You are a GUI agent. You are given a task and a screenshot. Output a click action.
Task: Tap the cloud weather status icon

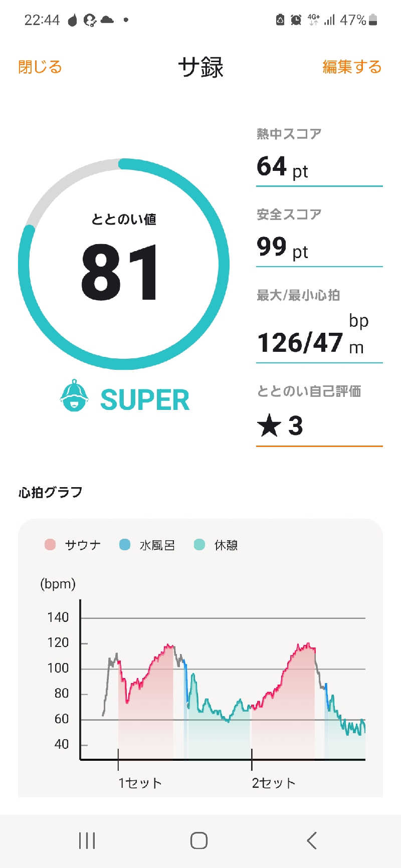(107, 20)
